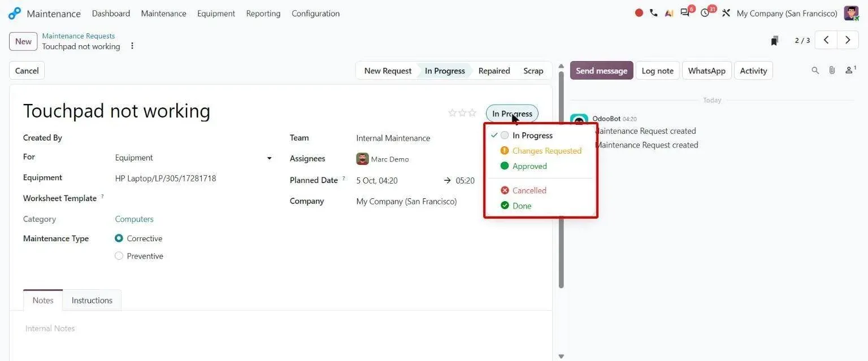Set priority with the third star
This screenshot has width=868, height=361.
coord(472,113)
